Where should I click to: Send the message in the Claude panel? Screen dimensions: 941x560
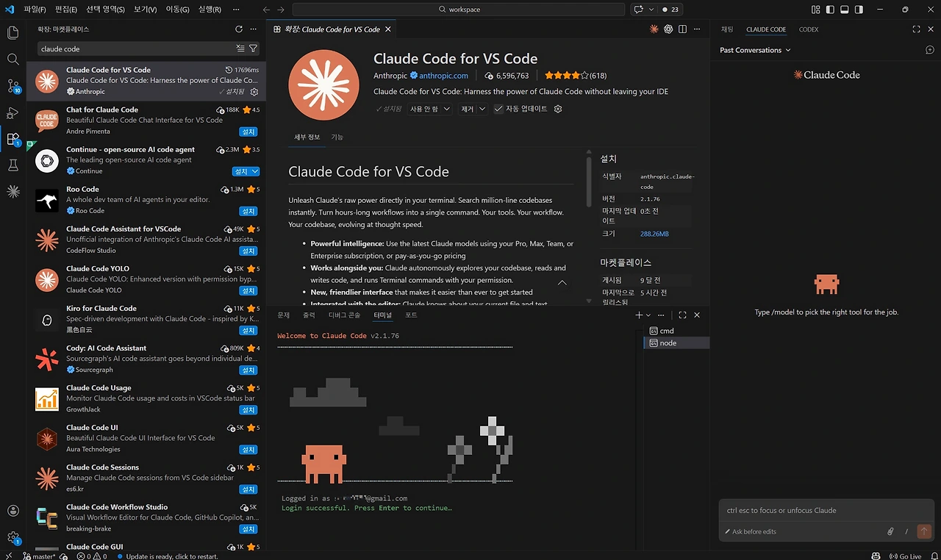point(924,531)
